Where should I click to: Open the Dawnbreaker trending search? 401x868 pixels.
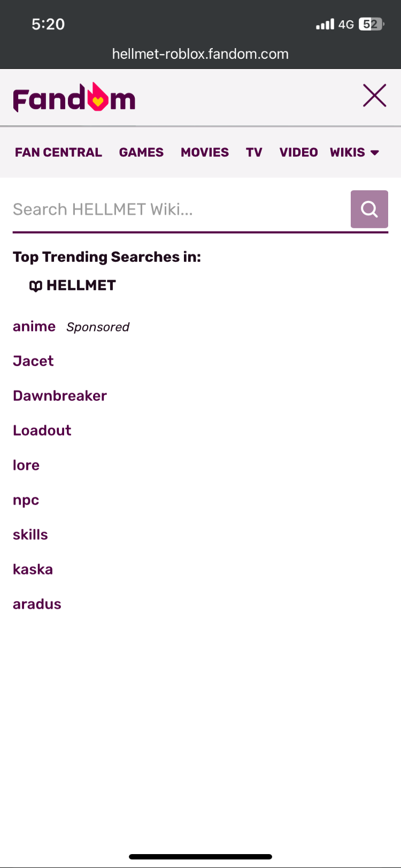click(x=60, y=396)
